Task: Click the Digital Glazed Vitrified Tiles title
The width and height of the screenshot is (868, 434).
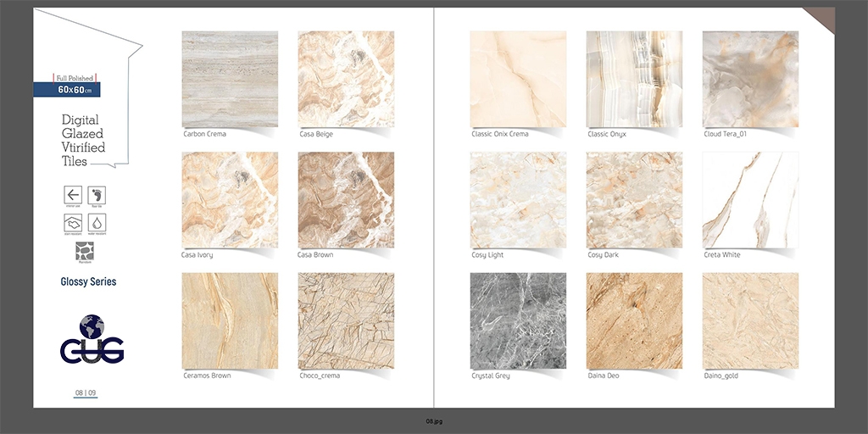Action: 83,141
